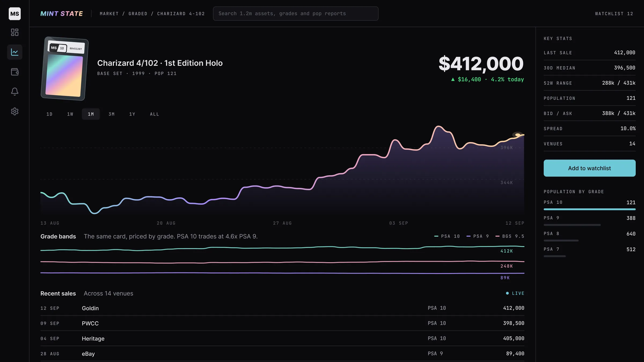The height and width of the screenshot is (362, 644).
Task: Open the wallet sidebar icon
Action: pyautogui.click(x=14, y=72)
